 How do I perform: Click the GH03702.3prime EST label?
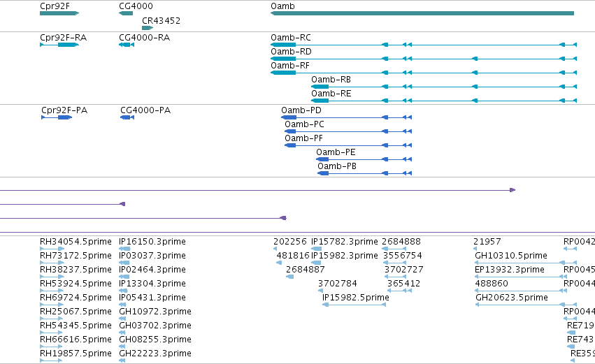(x=155, y=326)
